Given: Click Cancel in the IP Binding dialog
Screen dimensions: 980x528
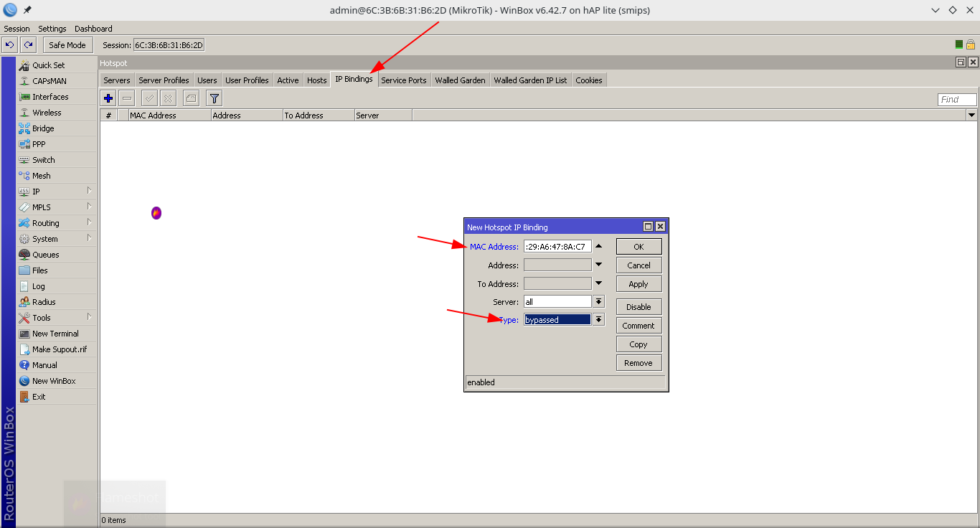Looking at the screenshot, I should (x=639, y=265).
